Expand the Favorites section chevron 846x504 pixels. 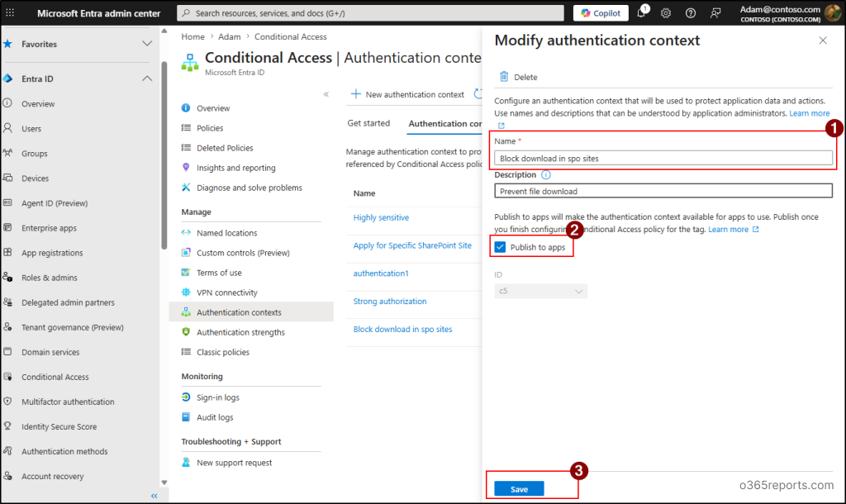[x=147, y=44]
